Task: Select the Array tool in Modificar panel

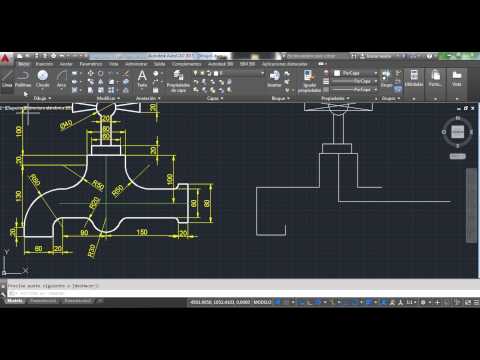Action: [111, 90]
